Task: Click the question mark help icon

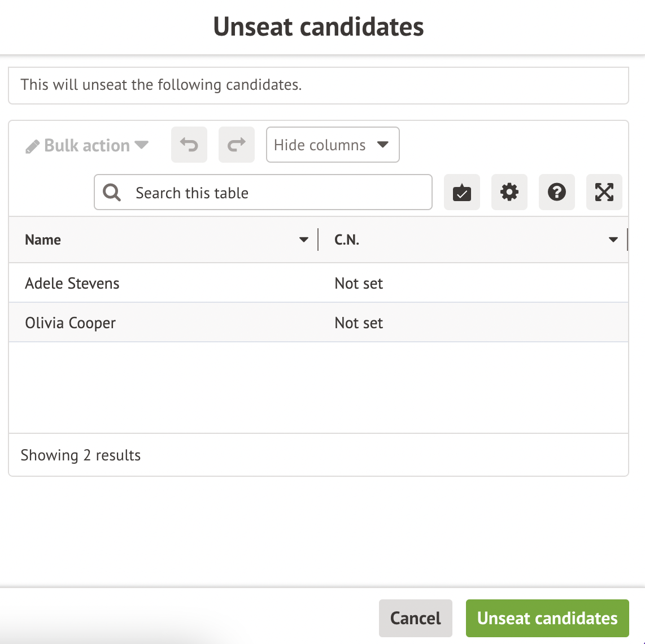Action: click(557, 193)
